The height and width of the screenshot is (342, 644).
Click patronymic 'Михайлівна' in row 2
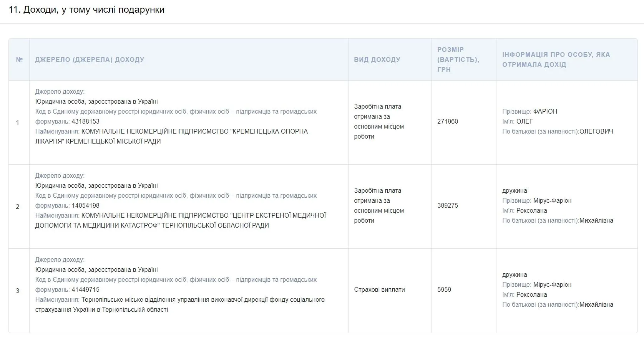pos(596,220)
